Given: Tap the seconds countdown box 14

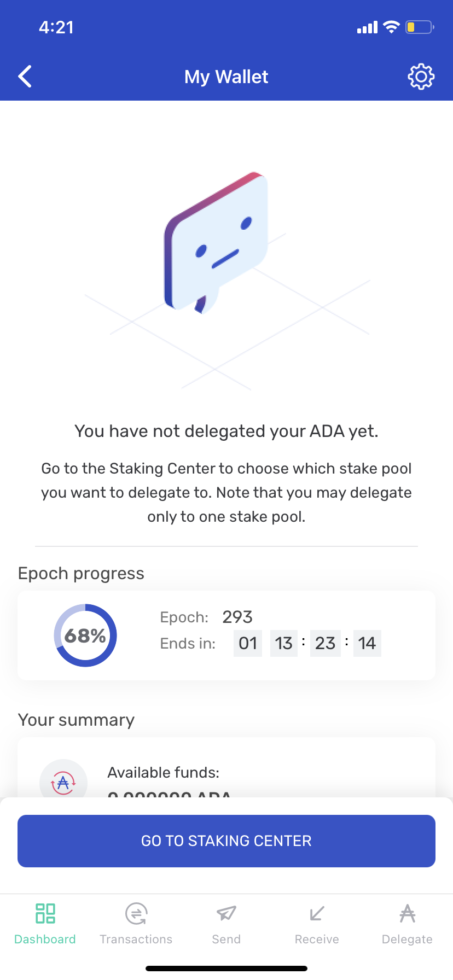Looking at the screenshot, I should pos(367,643).
